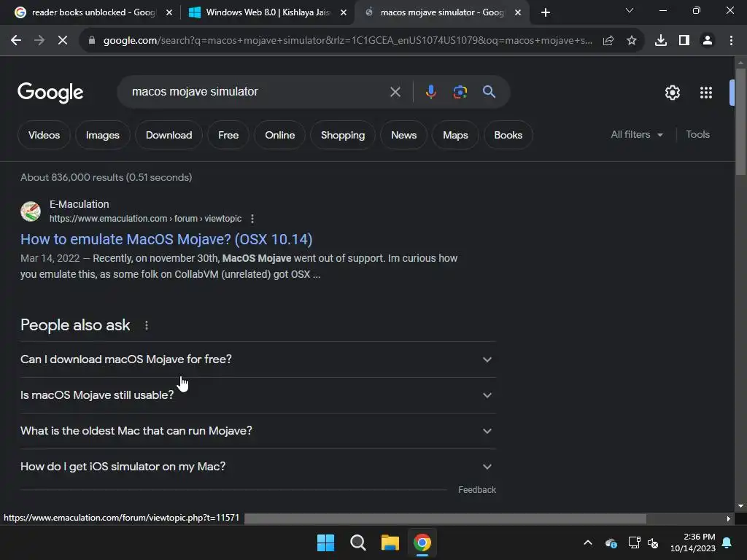Open the taskbar clock and date
The width and height of the screenshot is (747, 560).
coord(693,542)
